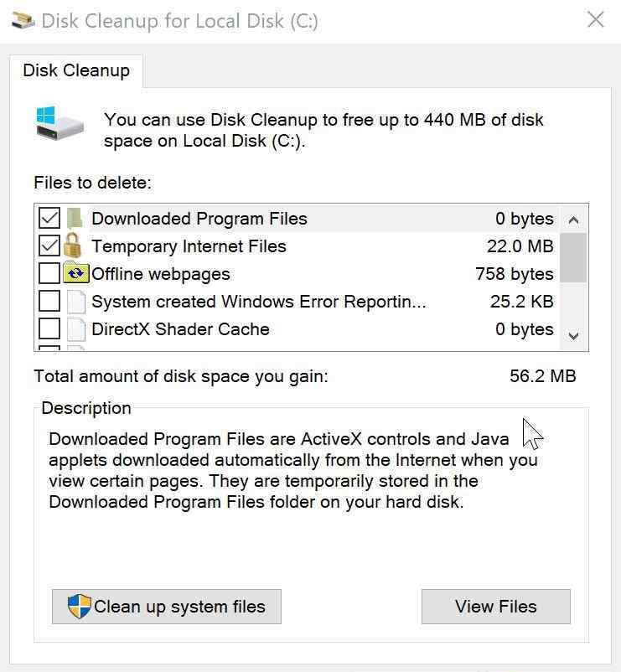The width and height of the screenshot is (621, 672).
Task: Click the 22.0 MB size value
Action: (x=520, y=246)
